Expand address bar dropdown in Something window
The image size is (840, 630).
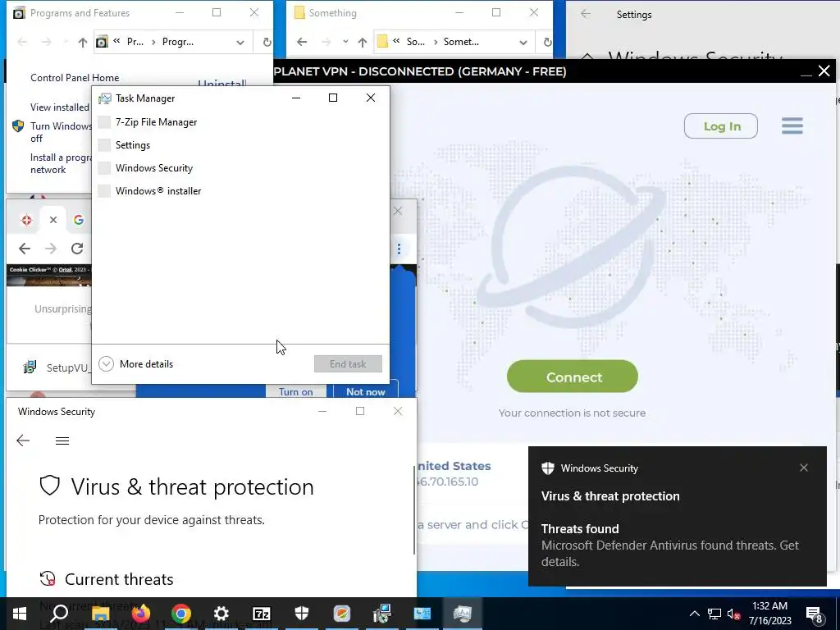(x=523, y=43)
